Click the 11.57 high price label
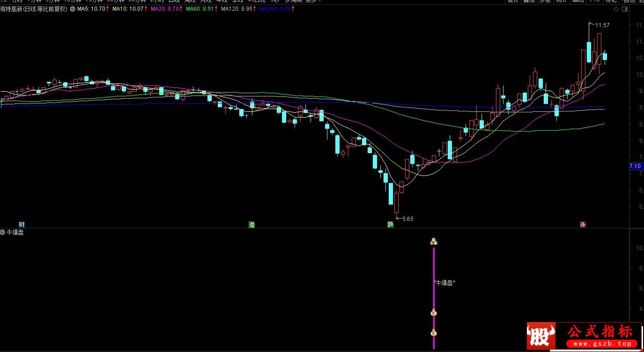 [x=602, y=25]
